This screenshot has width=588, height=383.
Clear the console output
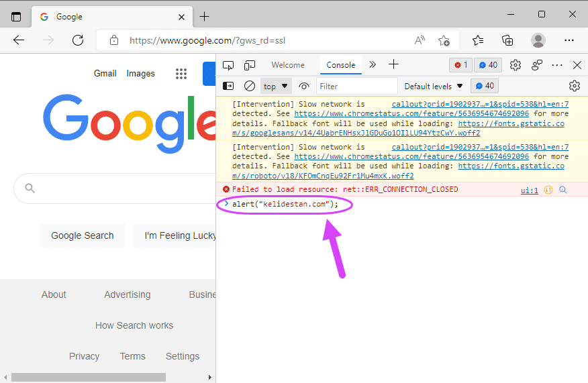pyautogui.click(x=250, y=87)
